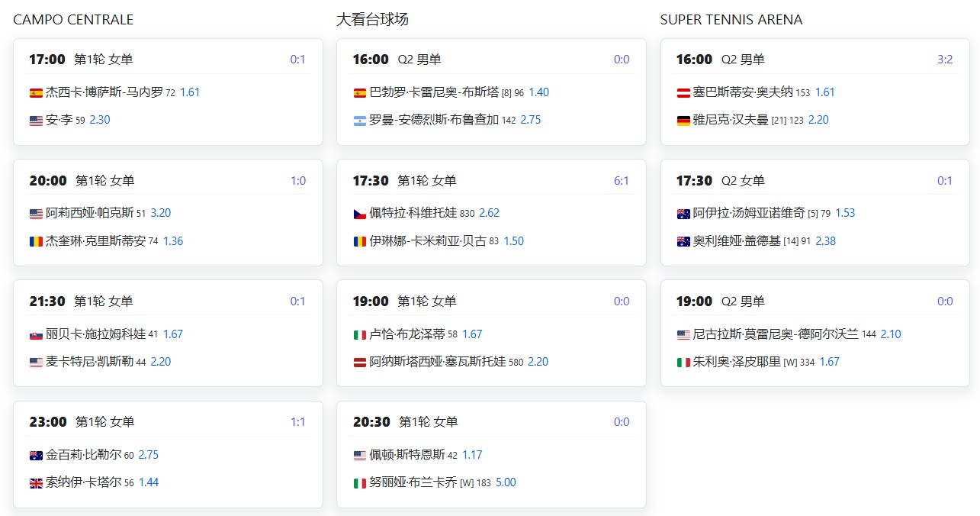This screenshot has height=516, width=980.
Task: Click Czech flag beside 佩特拉·科维托娃
Action: pyautogui.click(x=360, y=214)
